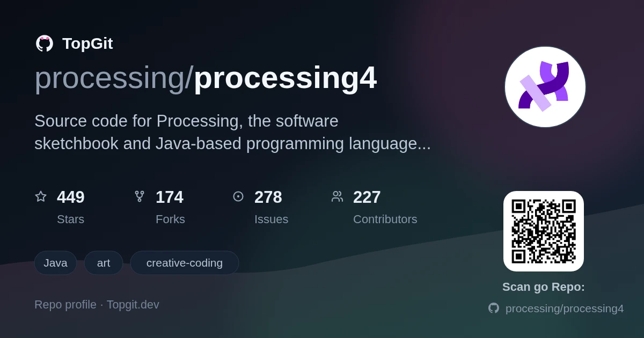Click the 174 forks count
The width and height of the screenshot is (644, 338).
coord(170,197)
